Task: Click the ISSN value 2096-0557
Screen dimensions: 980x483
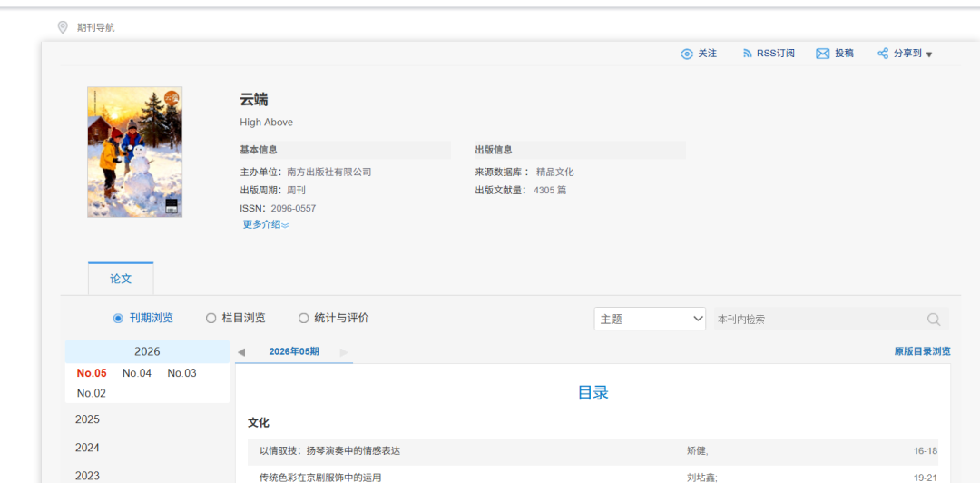Action: point(293,208)
